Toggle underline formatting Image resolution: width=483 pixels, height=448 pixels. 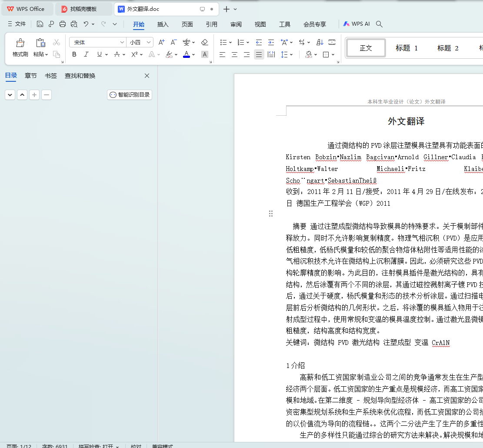99,54
